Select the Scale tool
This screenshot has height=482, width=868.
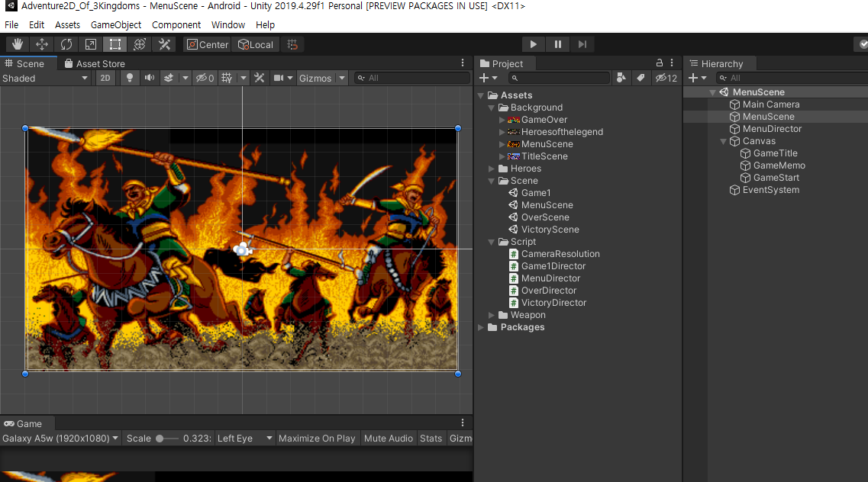pos(91,44)
